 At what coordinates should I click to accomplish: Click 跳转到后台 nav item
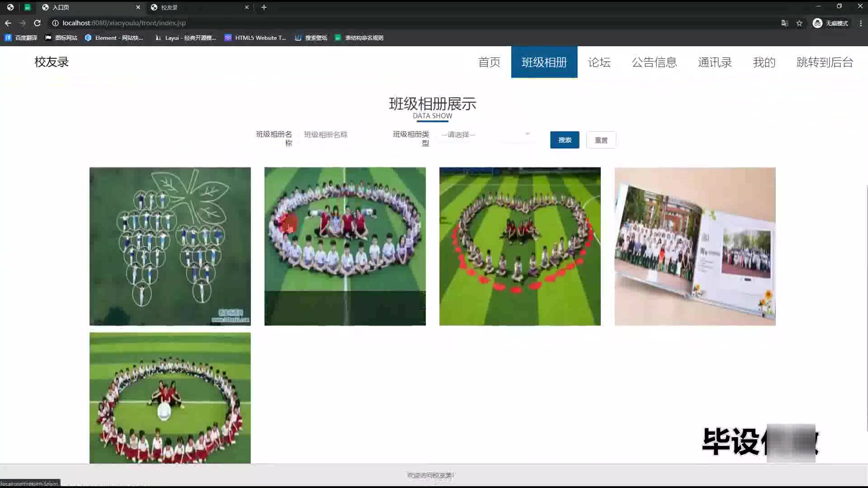[x=825, y=62]
